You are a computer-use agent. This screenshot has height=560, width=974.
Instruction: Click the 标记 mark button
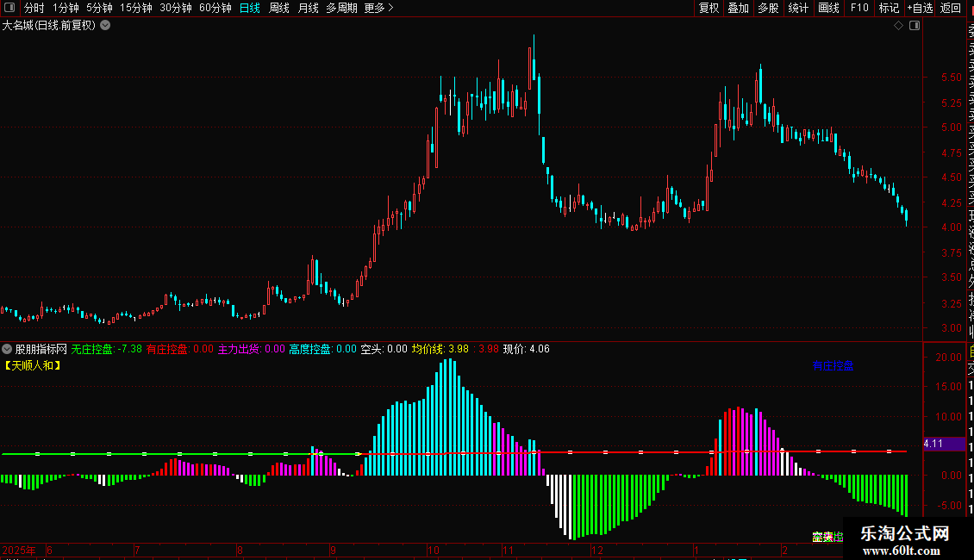(889, 8)
